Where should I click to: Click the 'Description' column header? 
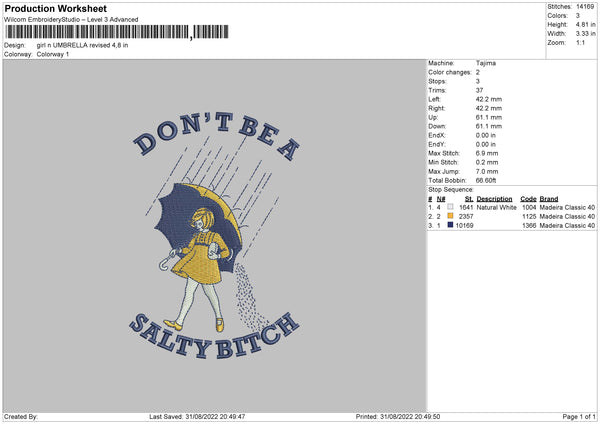tap(494, 199)
